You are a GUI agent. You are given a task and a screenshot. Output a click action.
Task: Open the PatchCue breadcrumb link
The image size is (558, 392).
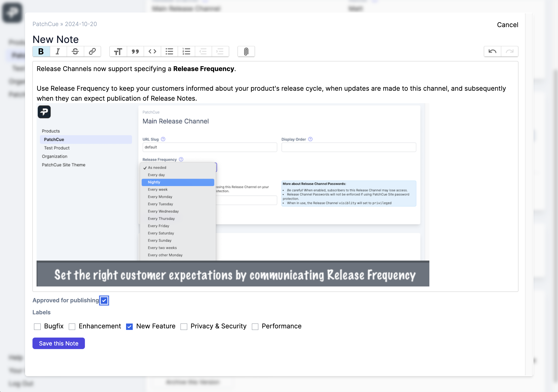(46, 24)
